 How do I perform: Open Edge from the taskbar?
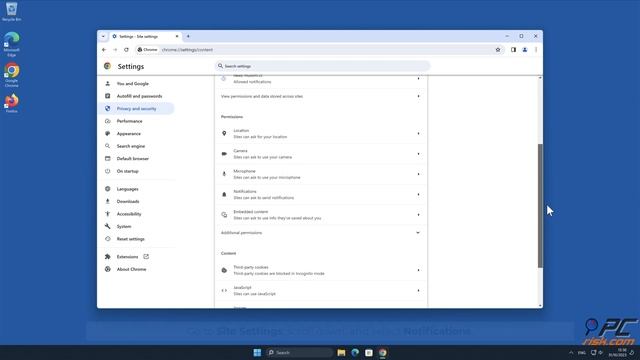[x=355, y=353]
